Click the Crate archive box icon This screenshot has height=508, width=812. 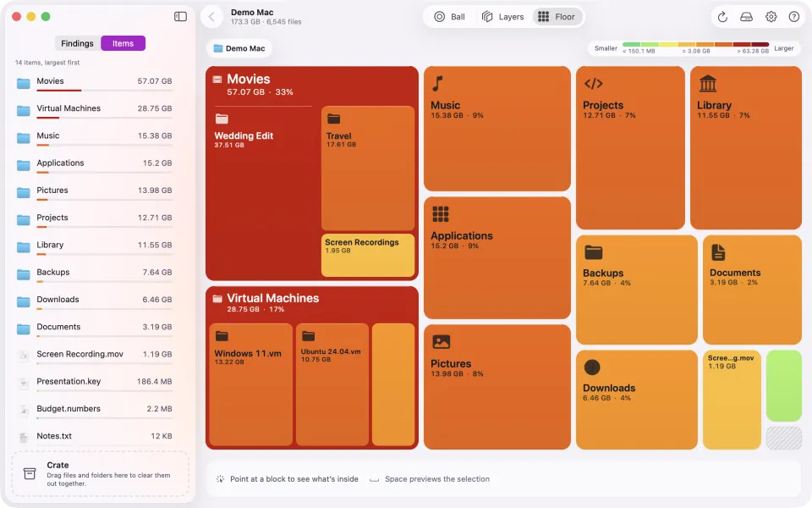pos(30,473)
